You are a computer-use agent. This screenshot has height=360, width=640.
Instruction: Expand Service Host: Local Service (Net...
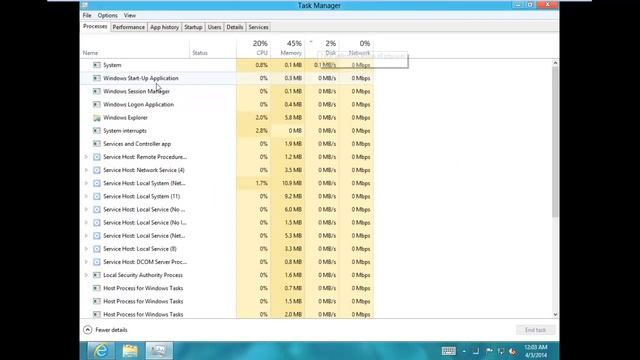(86, 236)
